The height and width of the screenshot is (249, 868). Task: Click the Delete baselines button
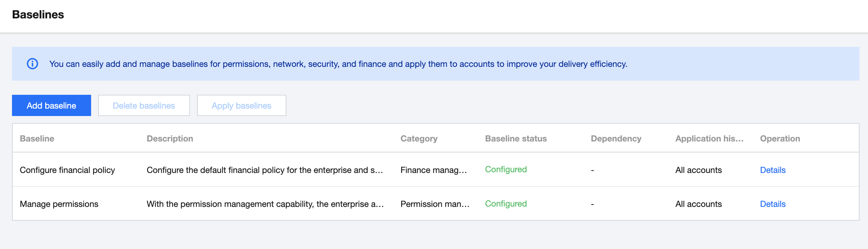144,105
